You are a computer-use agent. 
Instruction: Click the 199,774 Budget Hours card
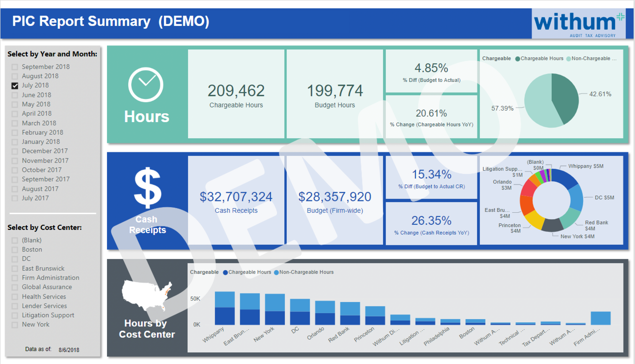(x=335, y=94)
